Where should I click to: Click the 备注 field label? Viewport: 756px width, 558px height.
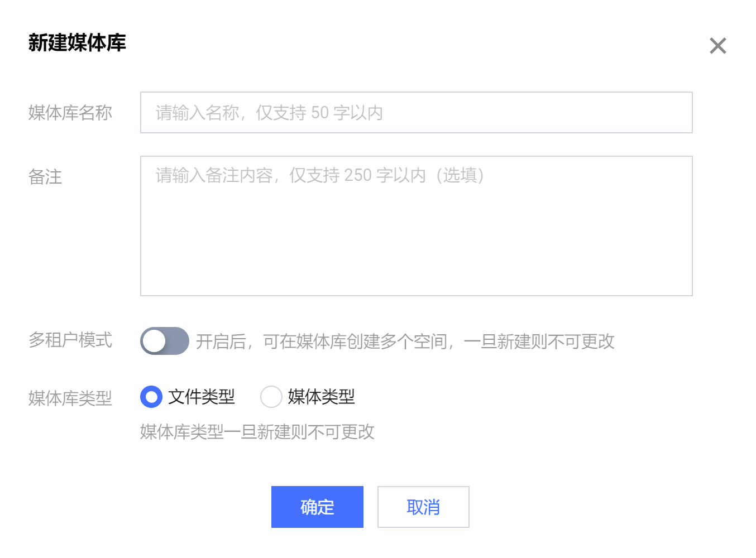click(45, 177)
